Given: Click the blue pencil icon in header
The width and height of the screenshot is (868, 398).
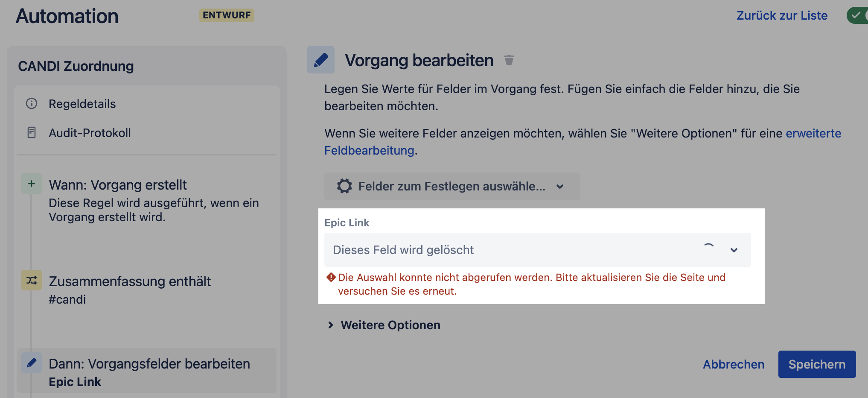Looking at the screenshot, I should pos(321,60).
